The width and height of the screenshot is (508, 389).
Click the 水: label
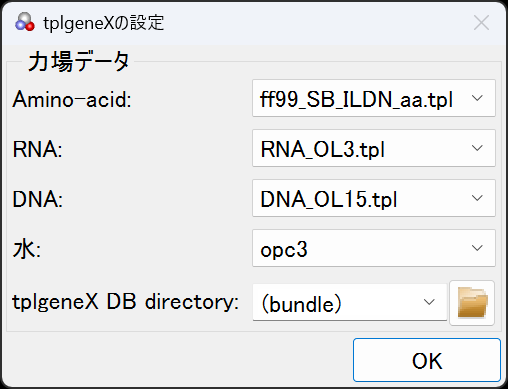pyautogui.click(x=27, y=249)
